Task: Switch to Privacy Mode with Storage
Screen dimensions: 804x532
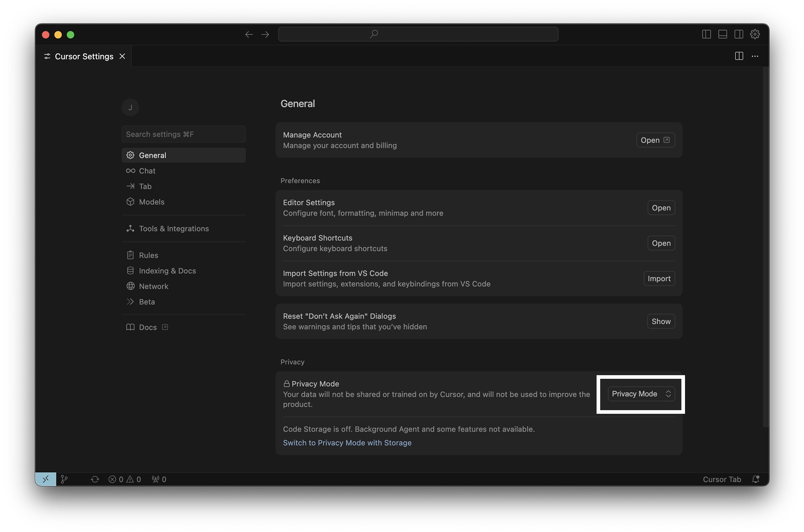Action: point(347,443)
